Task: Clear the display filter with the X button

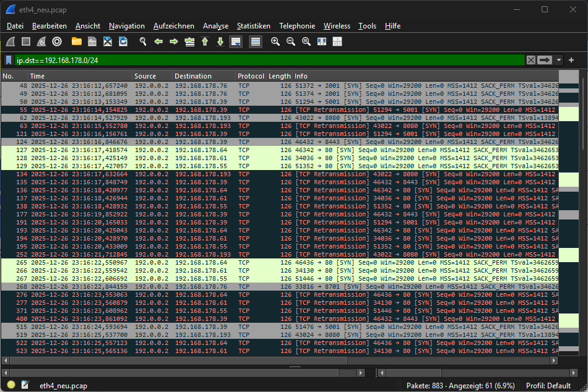Action: (530, 61)
